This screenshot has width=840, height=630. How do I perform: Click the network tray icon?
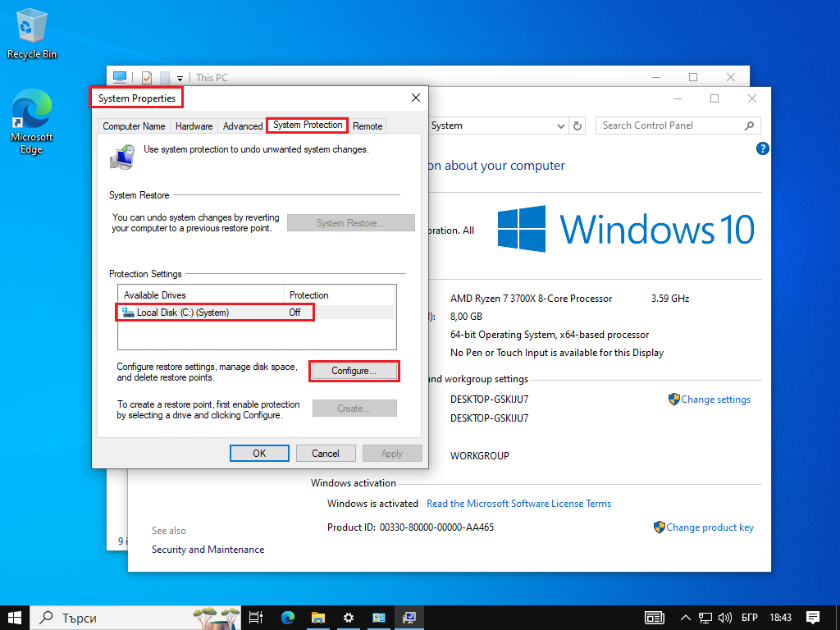click(x=705, y=618)
